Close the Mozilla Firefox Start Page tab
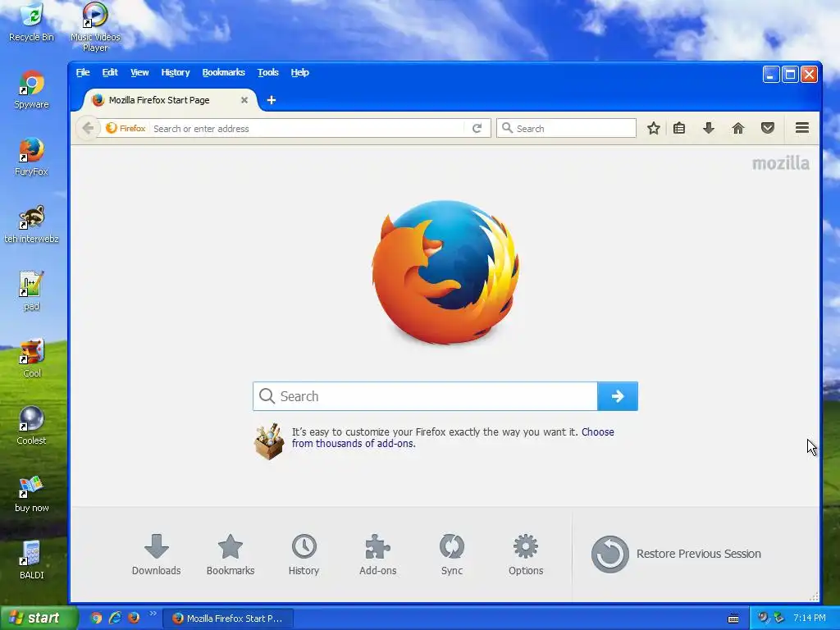The height and width of the screenshot is (630, 840). pyautogui.click(x=244, y=100)
